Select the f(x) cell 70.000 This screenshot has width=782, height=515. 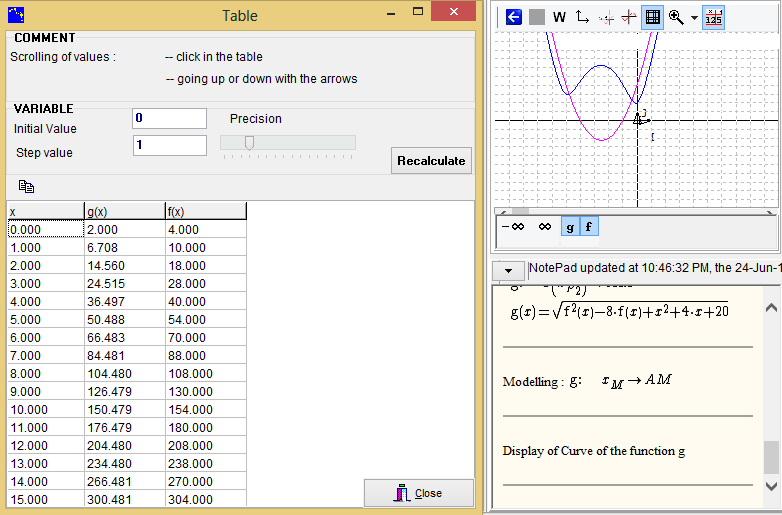tap(206, 337)
